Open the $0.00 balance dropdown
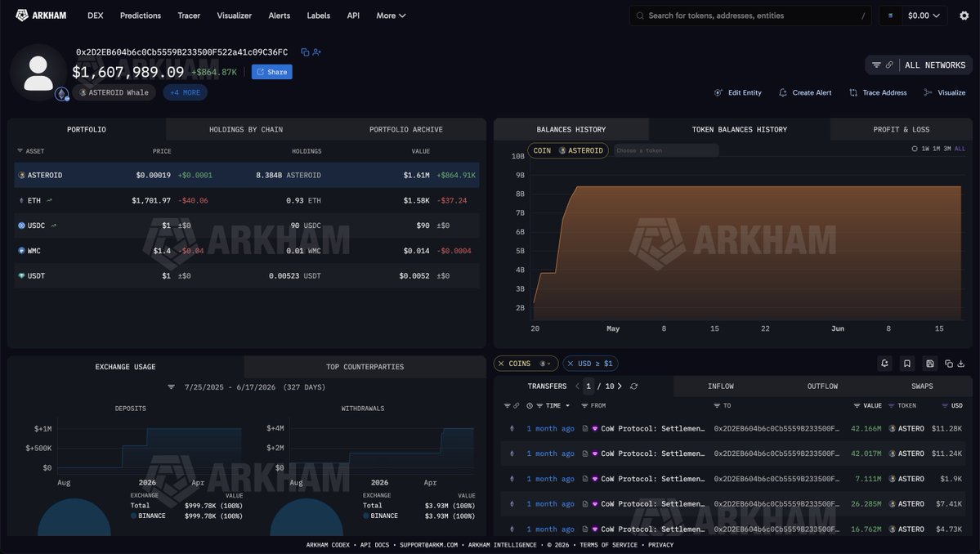The image size is (980, 554). click(x=924, y=16)
